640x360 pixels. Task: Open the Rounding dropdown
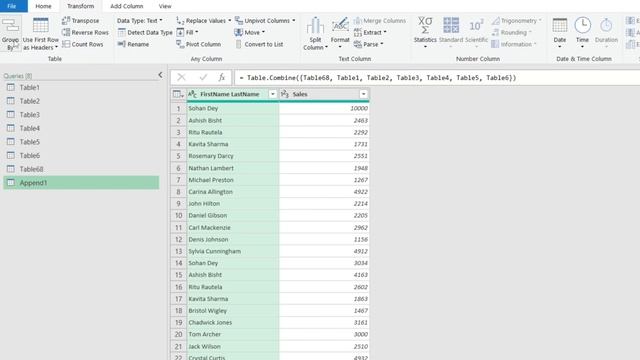pyautogui.click(x=511, y=32)
